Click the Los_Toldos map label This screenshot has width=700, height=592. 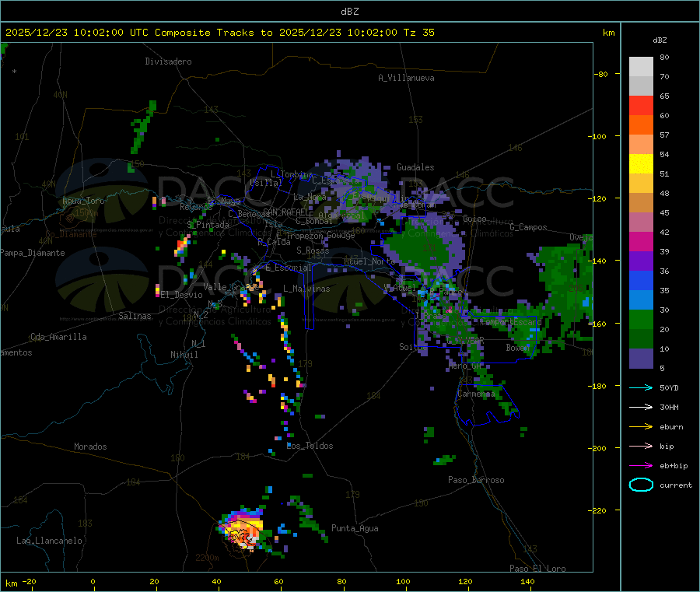(x=310, y=446)
